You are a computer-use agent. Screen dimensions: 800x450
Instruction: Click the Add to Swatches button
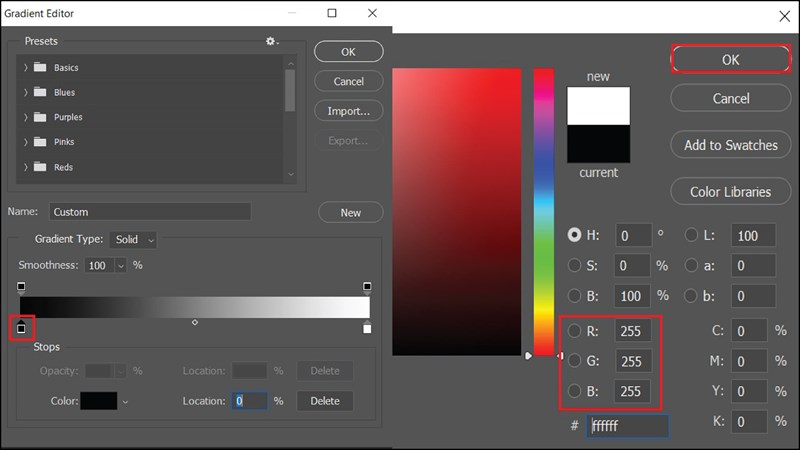731,145
